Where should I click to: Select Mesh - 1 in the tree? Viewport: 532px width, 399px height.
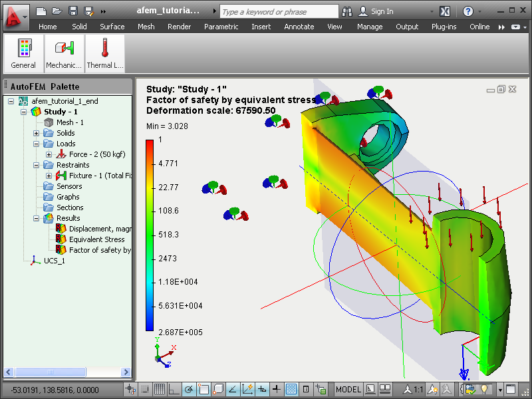click(x=70, y=122)
